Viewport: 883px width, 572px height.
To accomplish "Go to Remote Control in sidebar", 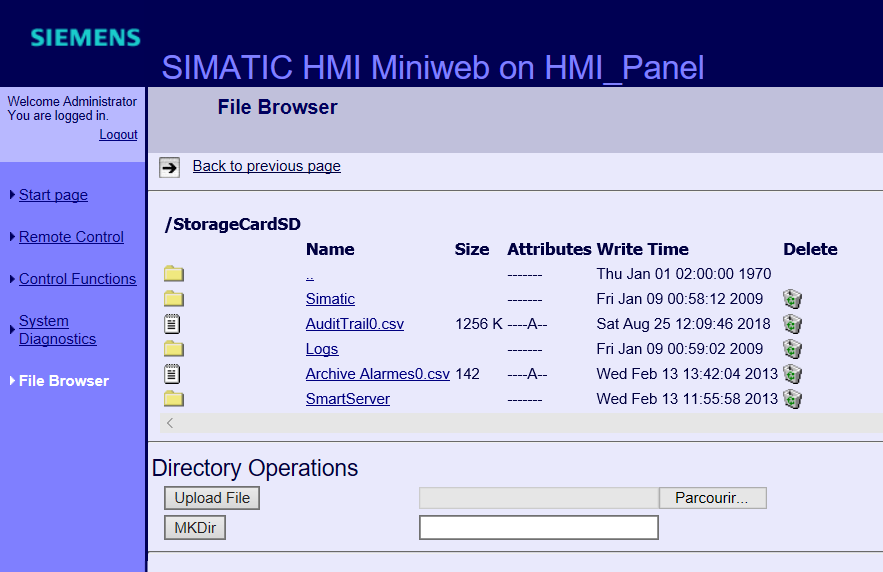I will coord(71,237).
